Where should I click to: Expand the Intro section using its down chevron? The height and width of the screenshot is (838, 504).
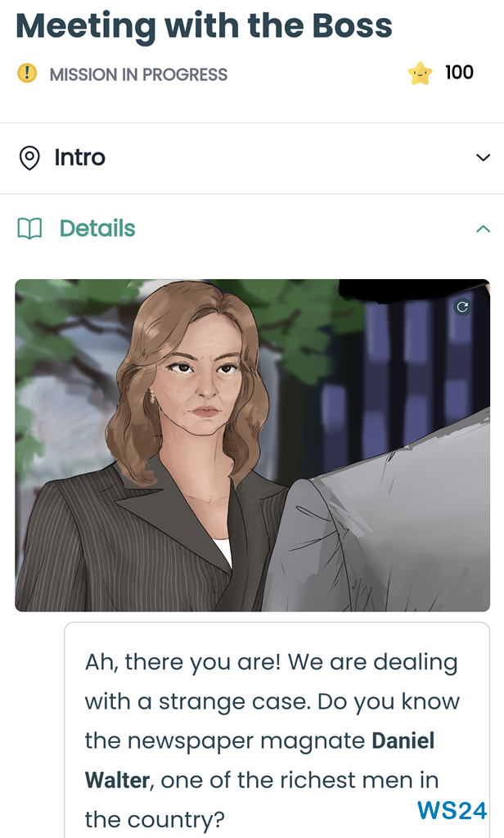(484, 158)
